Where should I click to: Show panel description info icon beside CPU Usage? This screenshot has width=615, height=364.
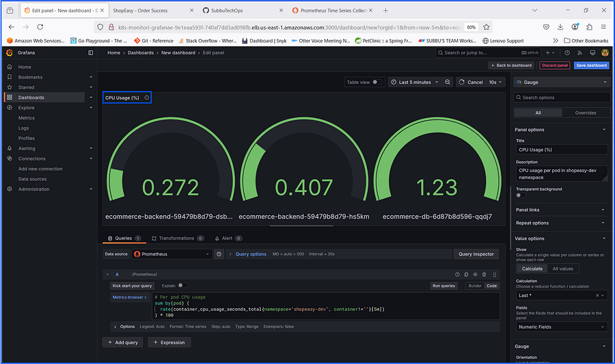point(147,98)
